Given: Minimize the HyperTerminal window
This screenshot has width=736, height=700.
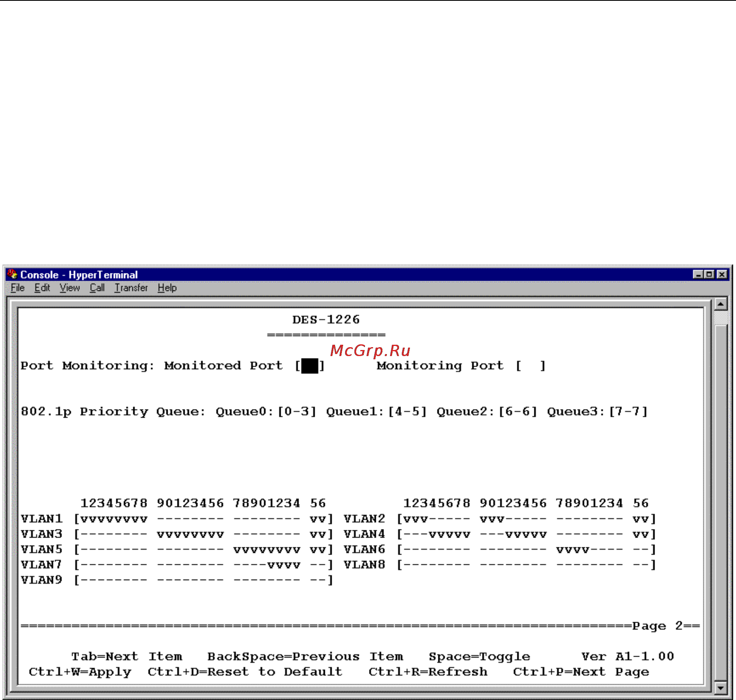Looking at the screenshot, I should coord(698,274).
